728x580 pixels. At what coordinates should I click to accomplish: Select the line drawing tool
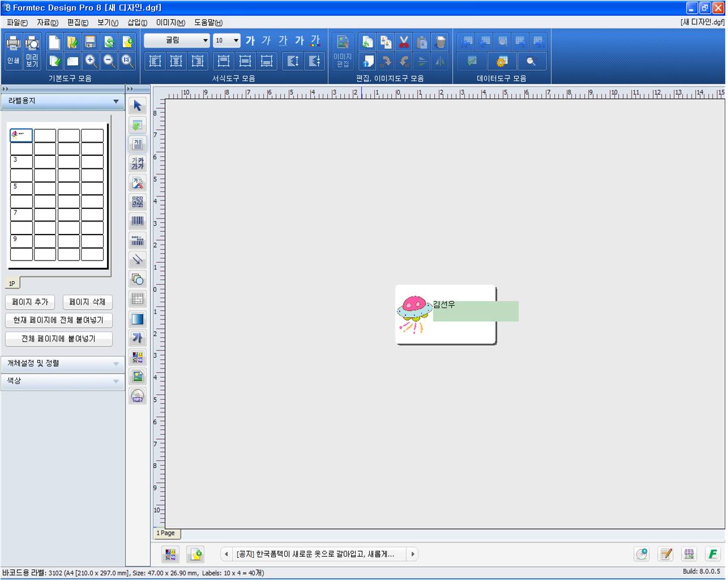pyautogui.click(x=138, y=259)
